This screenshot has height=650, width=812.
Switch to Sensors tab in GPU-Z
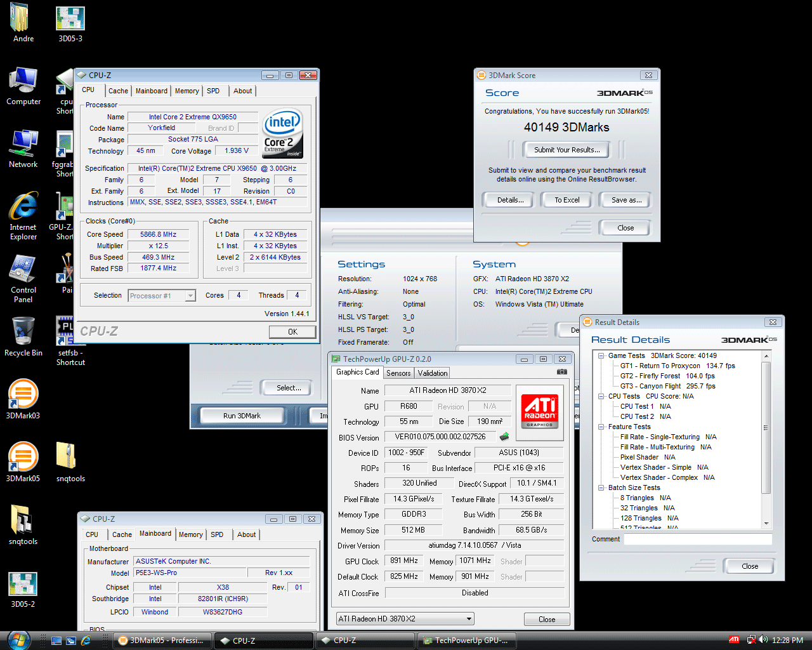coord(398,373)
